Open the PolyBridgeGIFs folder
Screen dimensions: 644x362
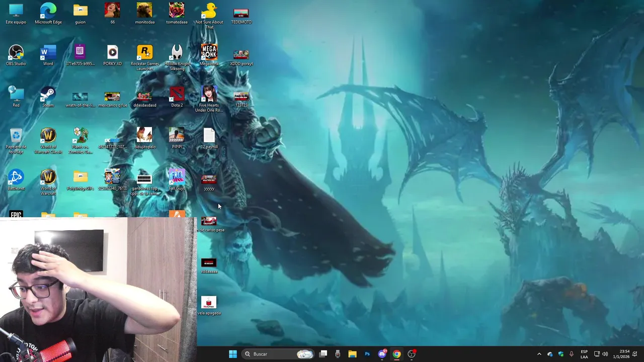[80, 180]
